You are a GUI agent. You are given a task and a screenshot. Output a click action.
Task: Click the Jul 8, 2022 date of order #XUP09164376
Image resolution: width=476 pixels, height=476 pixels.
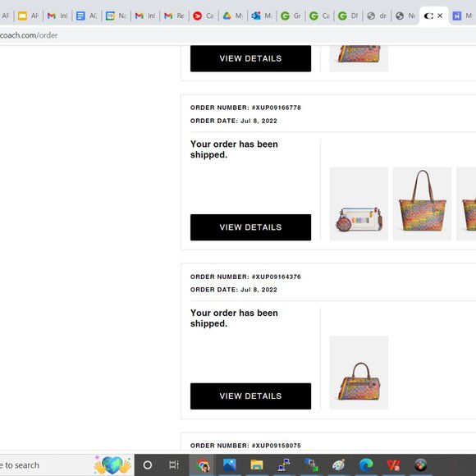pyautogui.click(x=259, y=290)
